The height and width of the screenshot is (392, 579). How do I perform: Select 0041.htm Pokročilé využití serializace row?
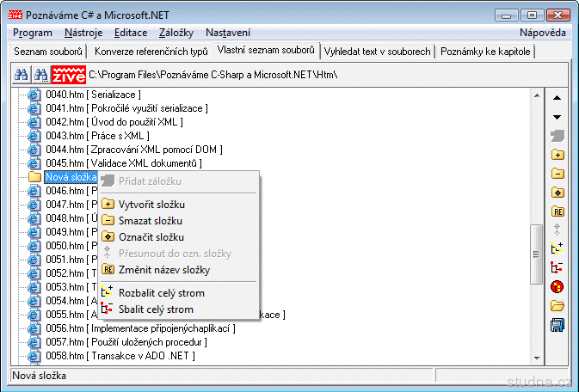126,108
